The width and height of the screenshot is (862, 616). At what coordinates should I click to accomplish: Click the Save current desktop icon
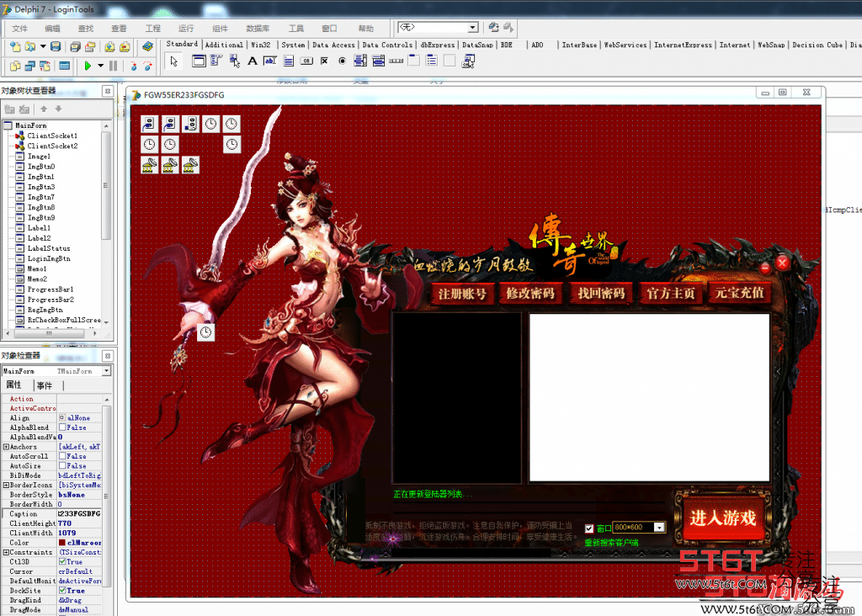(x=493, y=27)
